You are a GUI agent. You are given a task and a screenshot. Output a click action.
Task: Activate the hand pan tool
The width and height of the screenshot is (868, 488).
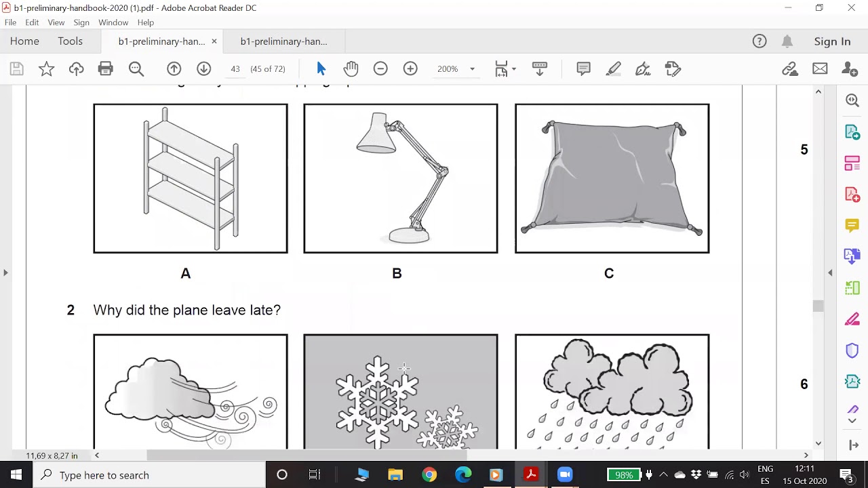point(351,68)
